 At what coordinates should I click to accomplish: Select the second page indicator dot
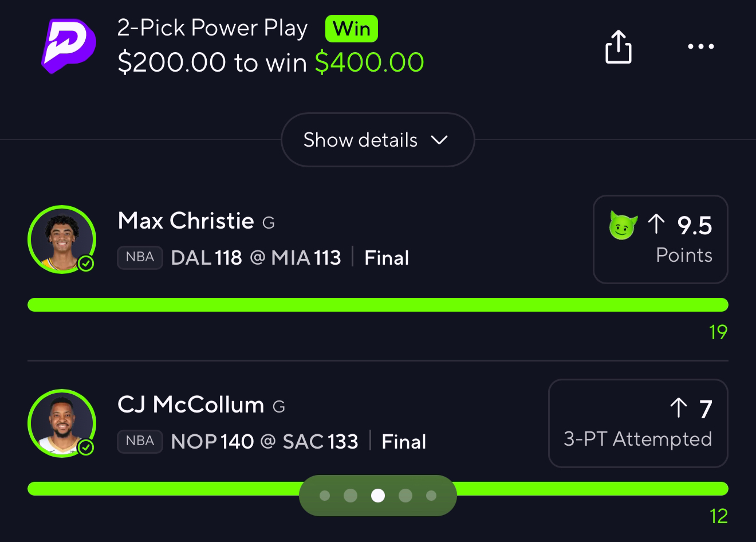tap(351, 496)
